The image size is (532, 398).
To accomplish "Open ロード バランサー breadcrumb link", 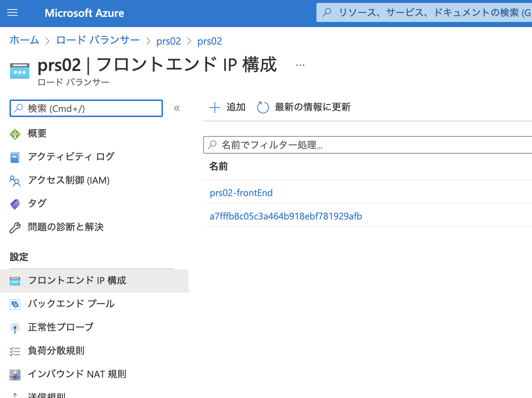I will 98,40.
